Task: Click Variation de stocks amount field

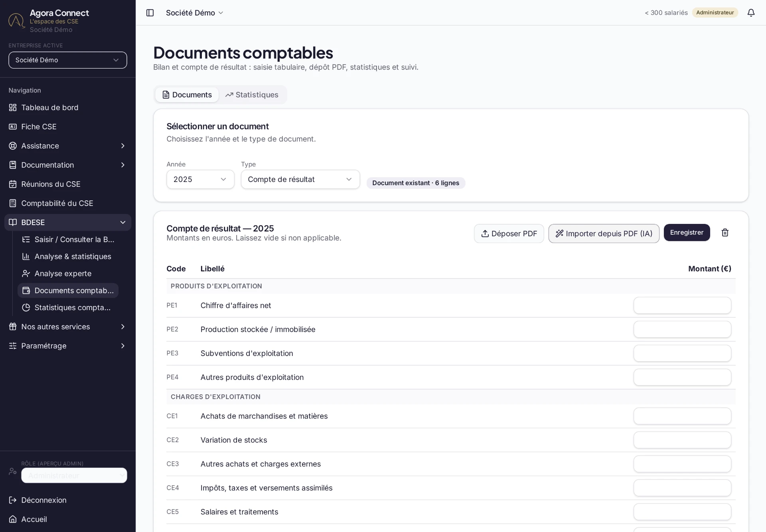Action: tap(682, 440)
